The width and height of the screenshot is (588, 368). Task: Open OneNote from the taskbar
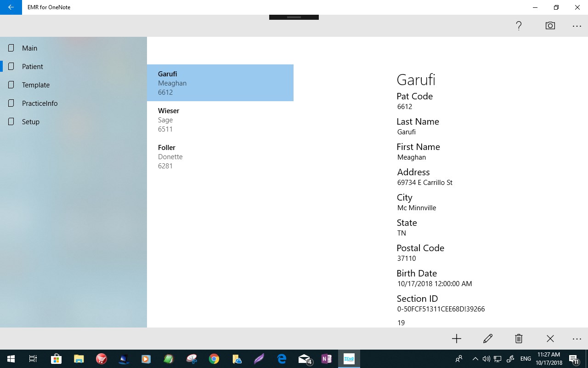click(327, 359)
